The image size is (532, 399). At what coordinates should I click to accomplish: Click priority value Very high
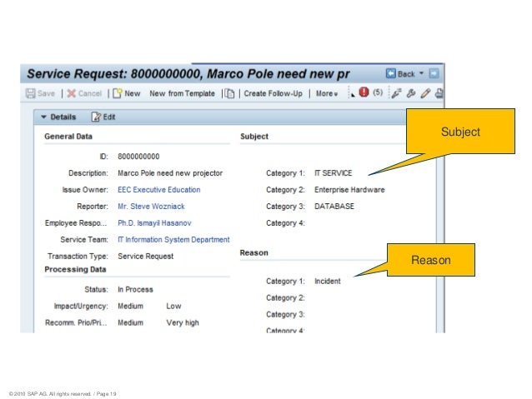tap(183, 322)
